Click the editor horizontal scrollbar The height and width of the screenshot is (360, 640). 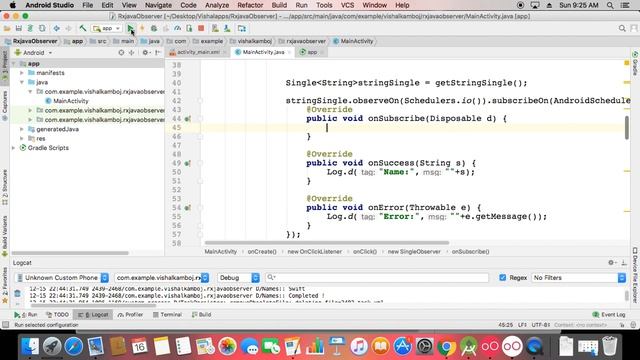327,243
